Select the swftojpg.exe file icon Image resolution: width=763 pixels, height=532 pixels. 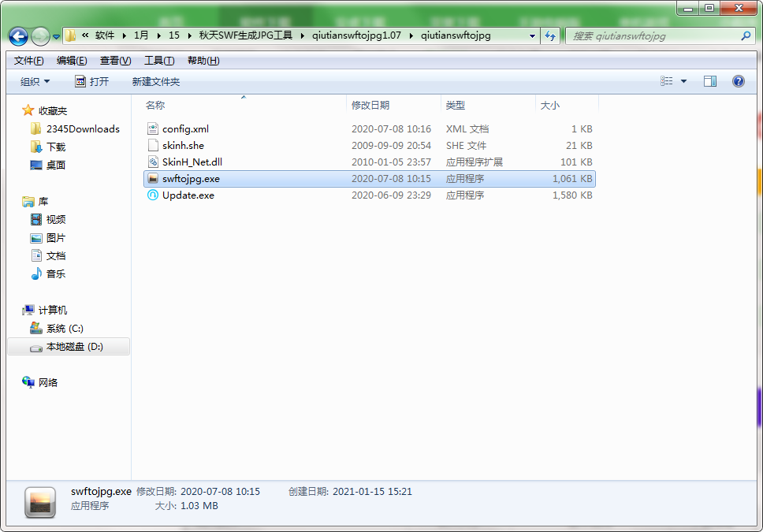point(153,178)
